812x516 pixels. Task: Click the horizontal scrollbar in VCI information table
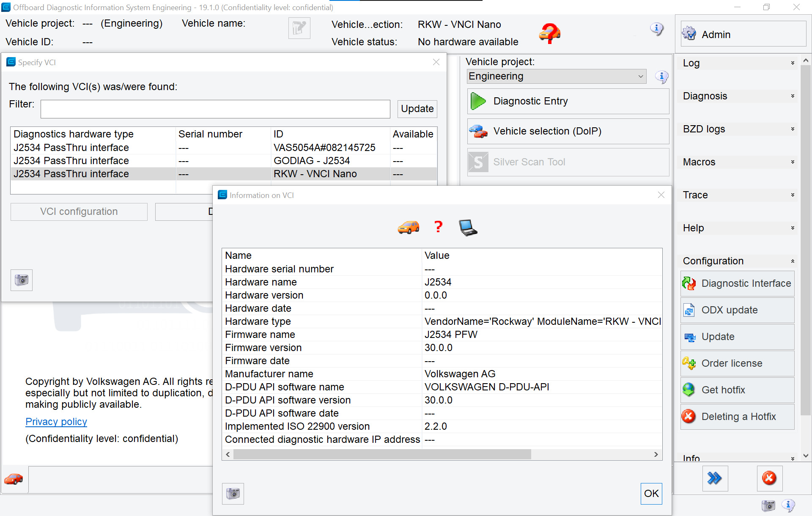(x=382, y=454)
